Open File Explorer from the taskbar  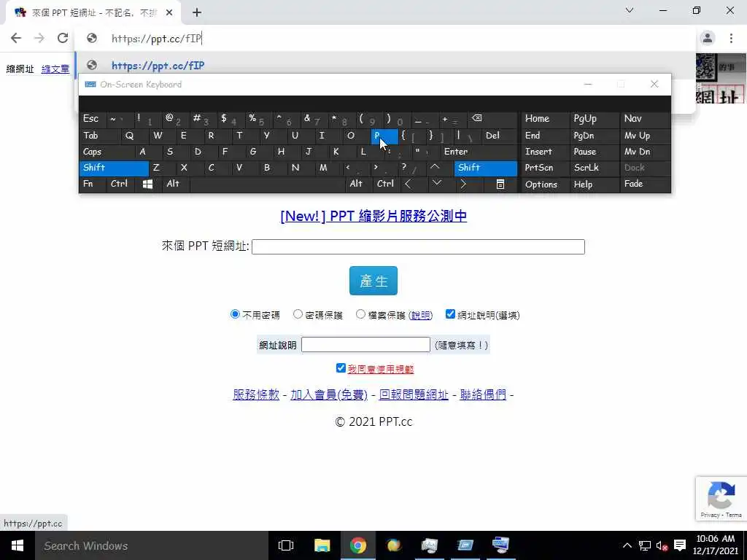point(322,545)
